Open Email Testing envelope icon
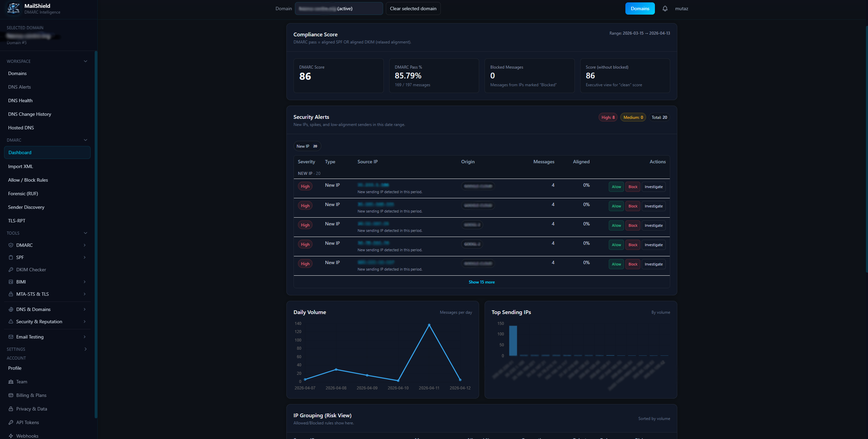Viewport: 868px width, 439px height. pyautogui.click(x=11, y=337)
